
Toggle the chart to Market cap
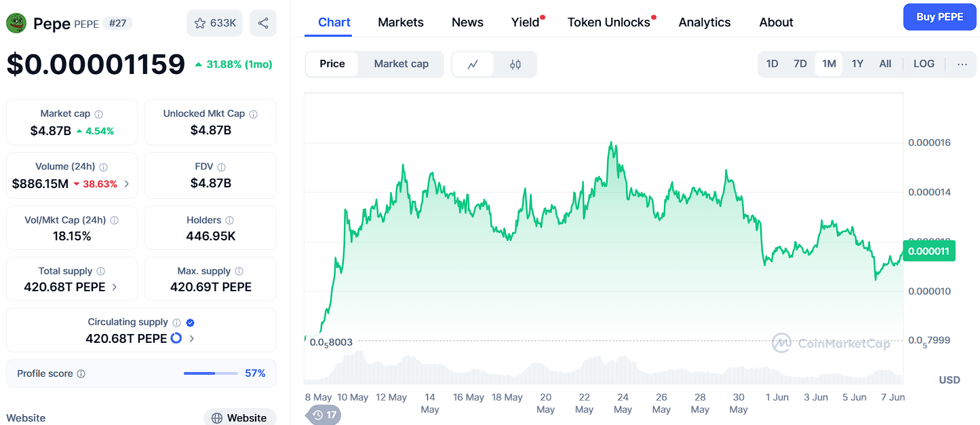click(x=401, y=64)
